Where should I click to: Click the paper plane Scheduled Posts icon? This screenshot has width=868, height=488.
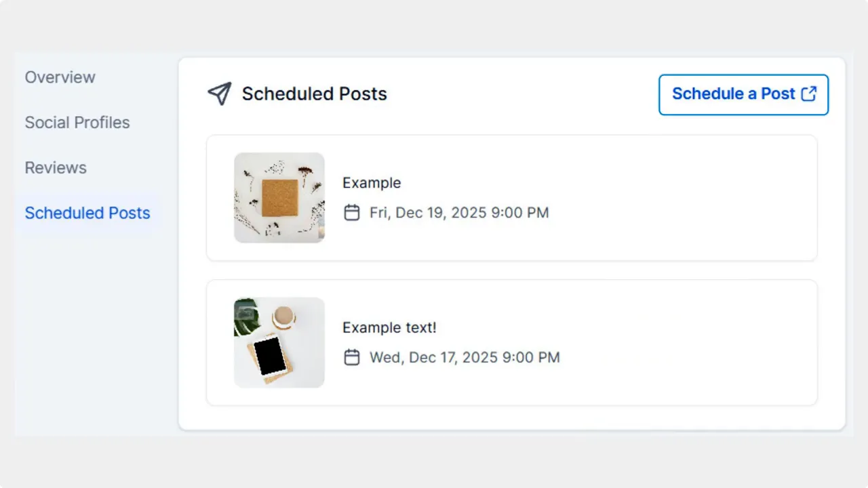[219, 94]
